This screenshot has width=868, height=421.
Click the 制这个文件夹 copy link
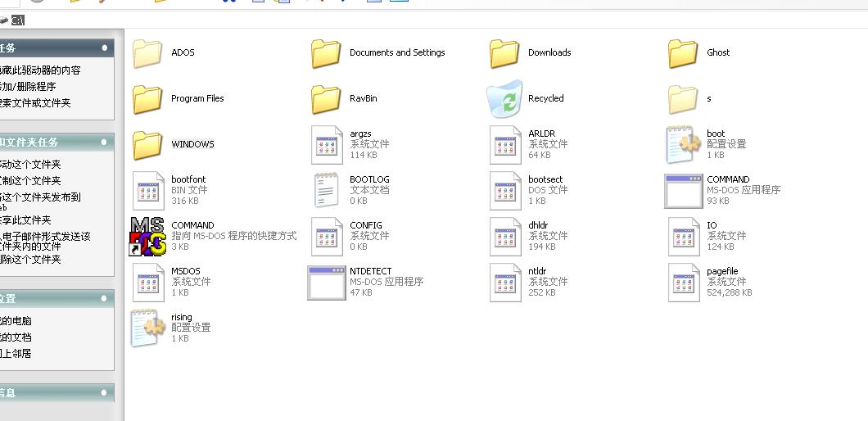point(30,180)
